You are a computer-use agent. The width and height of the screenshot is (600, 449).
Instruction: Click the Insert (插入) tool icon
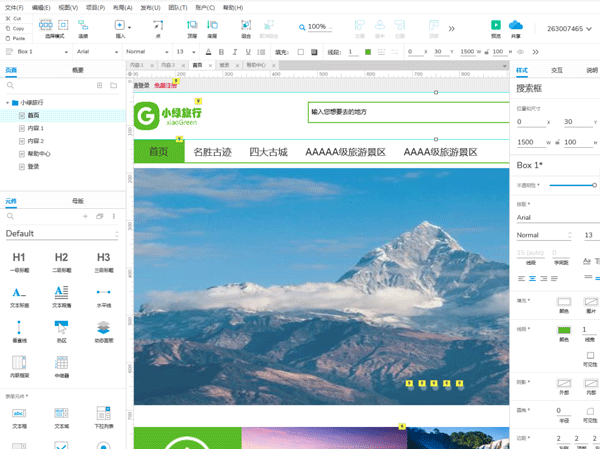[x=120, y=25]
